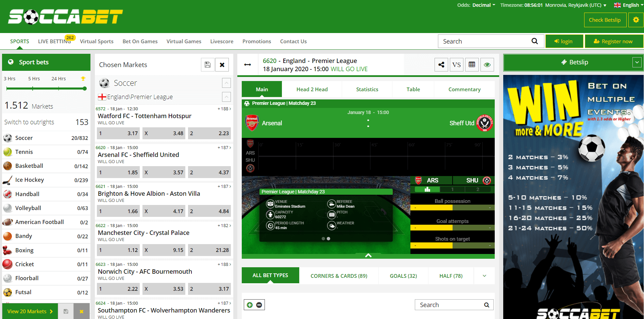Open settings gear next to Check Betslip

tap(636, 20)
